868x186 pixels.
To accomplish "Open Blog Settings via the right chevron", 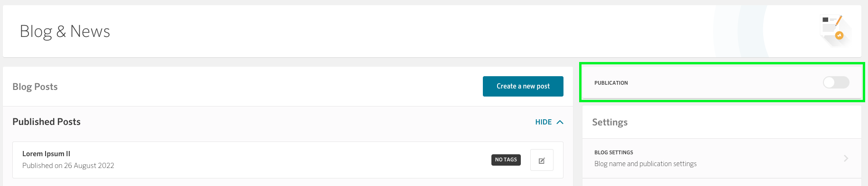I will (x=846, y=158).
